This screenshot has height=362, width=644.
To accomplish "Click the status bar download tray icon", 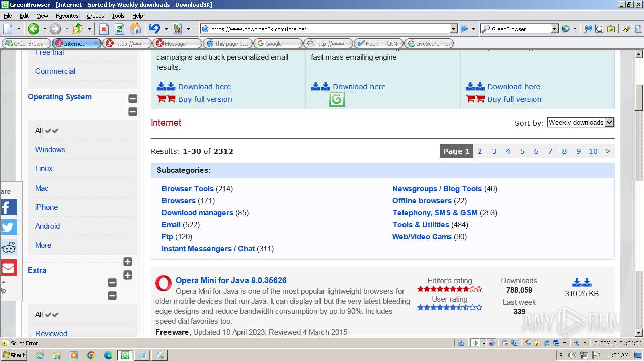I will 461,343.
